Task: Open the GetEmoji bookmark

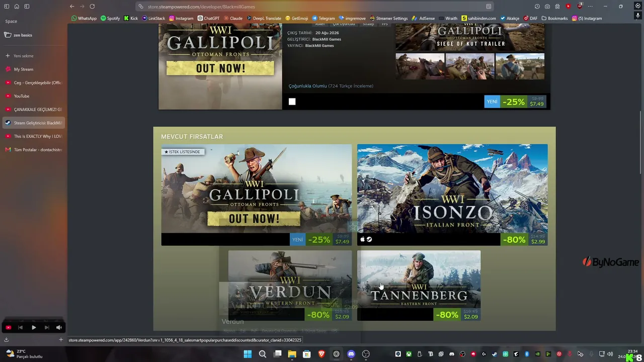Action: 296,18
